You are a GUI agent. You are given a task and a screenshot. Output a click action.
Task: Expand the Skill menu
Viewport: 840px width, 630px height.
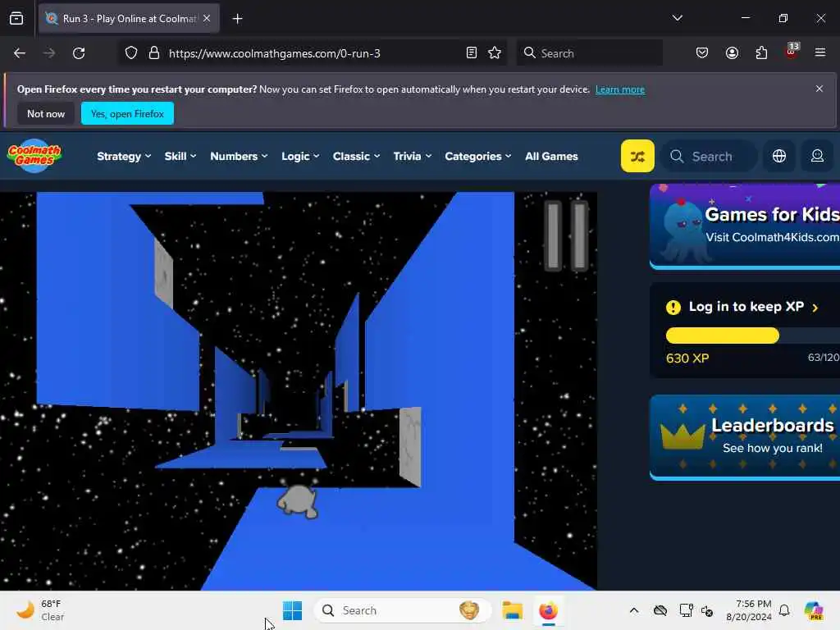pyautogui.click(x=180, y=156)
